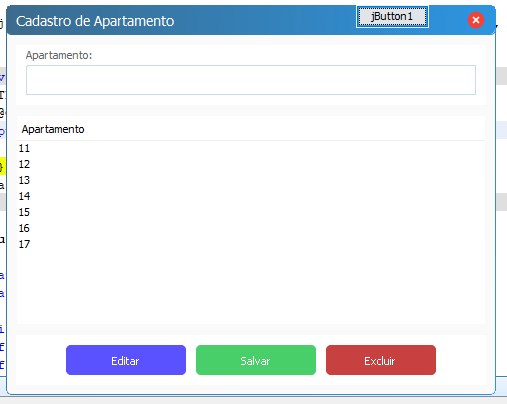Click the empty panel space left of Editar
This screenshot has width=507, height=404.
coord(41,360)
